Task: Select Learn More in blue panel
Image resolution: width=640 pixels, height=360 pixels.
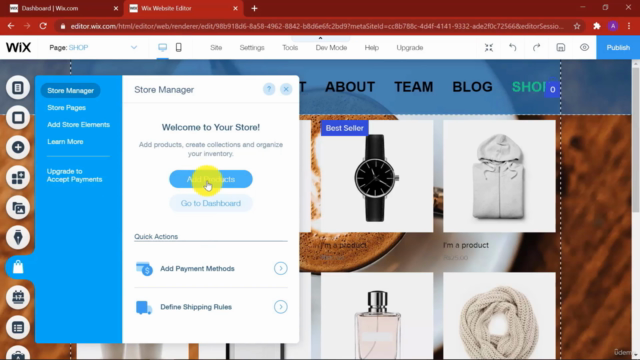Action: click(65, 142)
